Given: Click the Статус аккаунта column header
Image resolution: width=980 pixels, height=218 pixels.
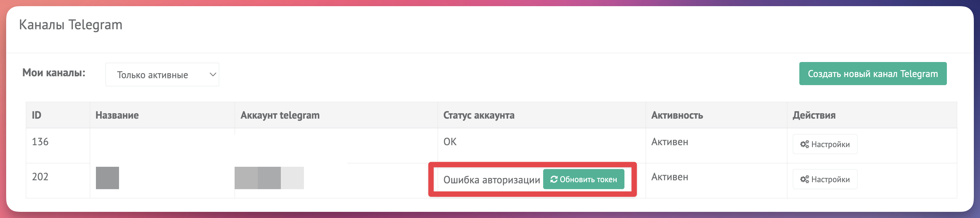Looking at the screenshot, I should tap(479, 115).
